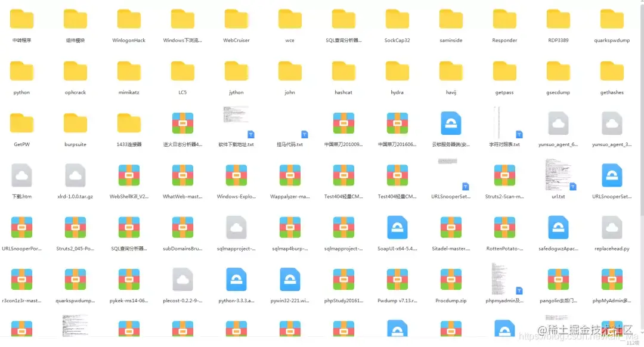Open the SockCap32 folder
The width and height of the screenshot is (644, 347).
point(397,19)
